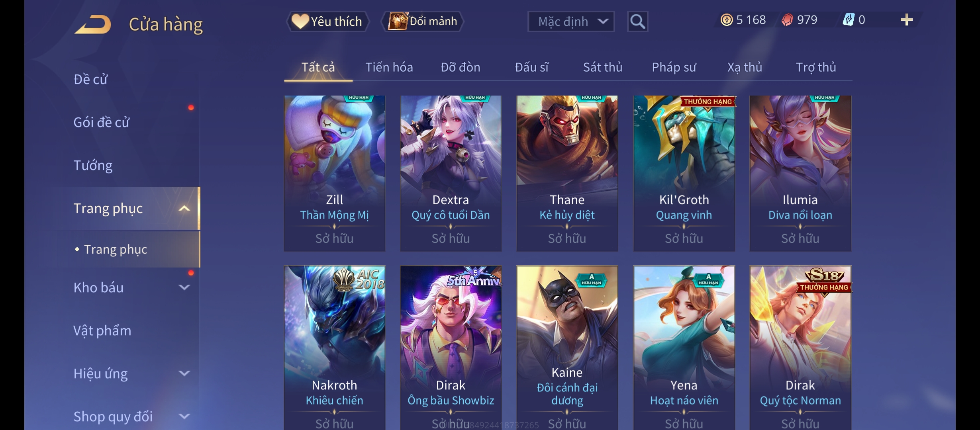Switch to the Sát thủ tab
Viewport: 980px width, 430px height.
click(x=602, y=67)
